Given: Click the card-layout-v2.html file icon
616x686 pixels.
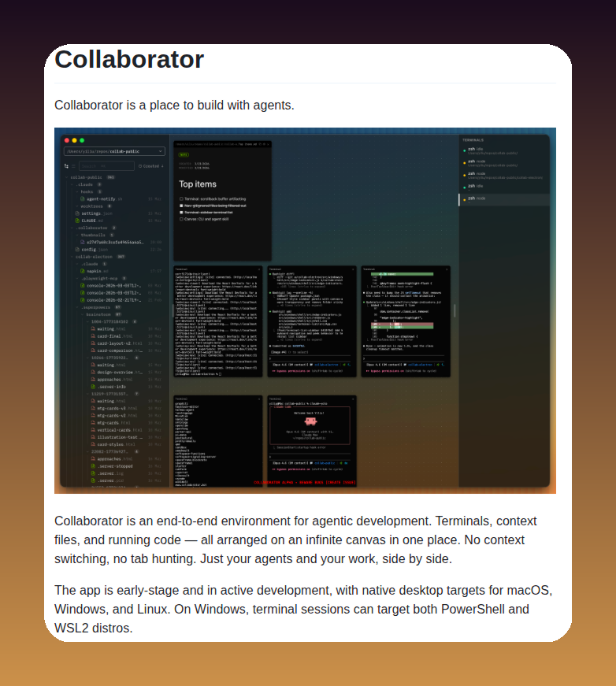Looking at the screenshot, I should coord(93,343).
